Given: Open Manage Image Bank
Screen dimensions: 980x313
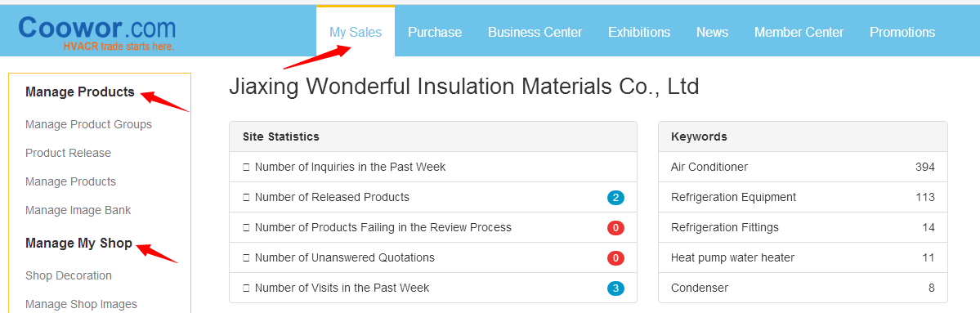Looking at the screenshot, I should (78, 211).
